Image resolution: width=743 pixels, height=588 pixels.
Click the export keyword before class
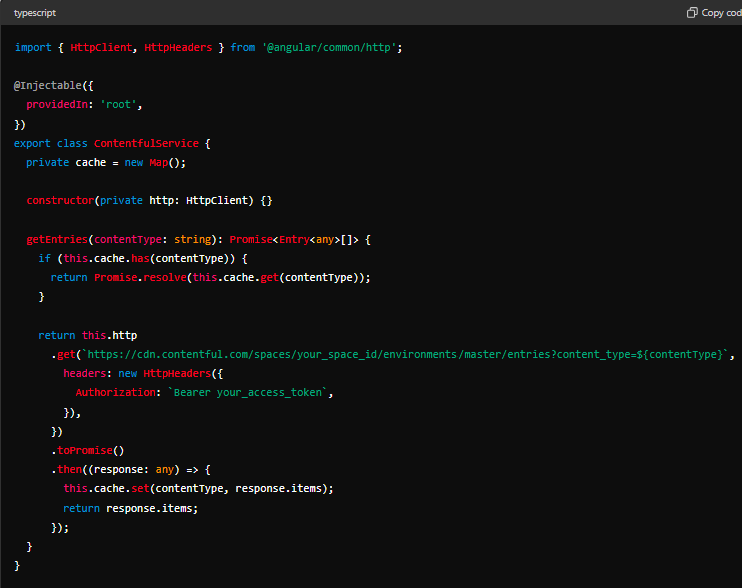(32, 143)
